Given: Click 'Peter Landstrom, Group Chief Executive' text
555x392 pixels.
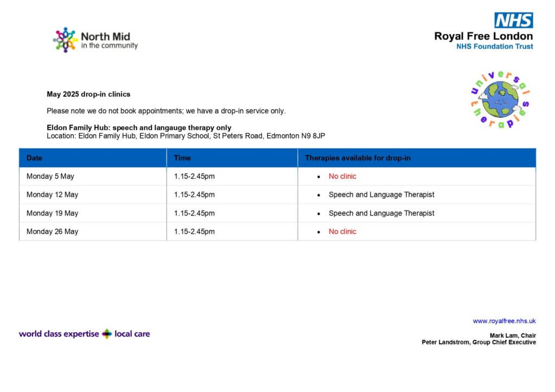Looking at the screenshot, I should tap(479, 342).
